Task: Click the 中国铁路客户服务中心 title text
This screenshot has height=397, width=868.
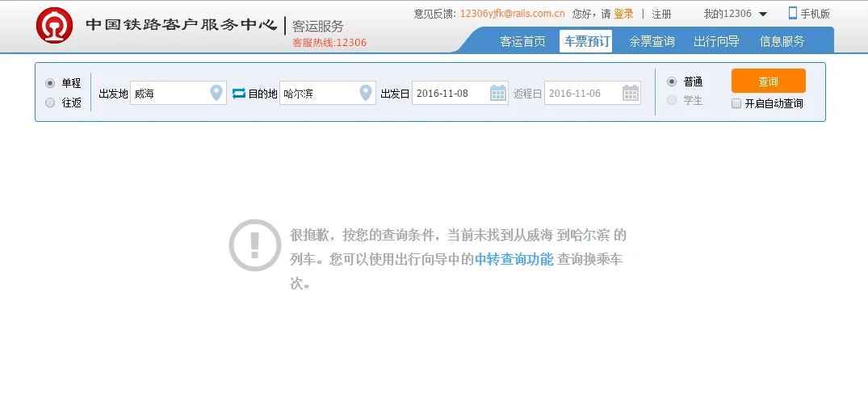Action: [x=181, y=25]
